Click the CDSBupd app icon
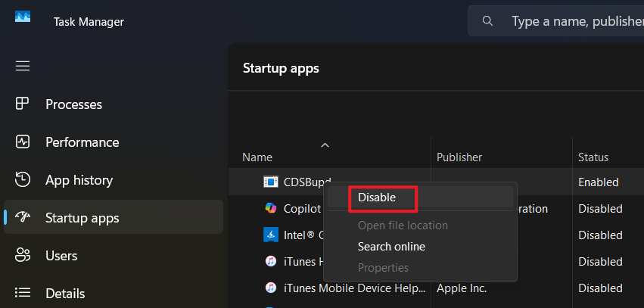This screenshot has width=644, height=308. (271, 182)
